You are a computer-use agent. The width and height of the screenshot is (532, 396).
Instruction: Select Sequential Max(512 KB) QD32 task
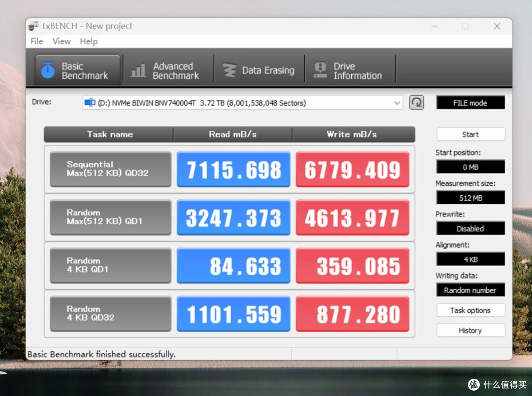(111, 169)
